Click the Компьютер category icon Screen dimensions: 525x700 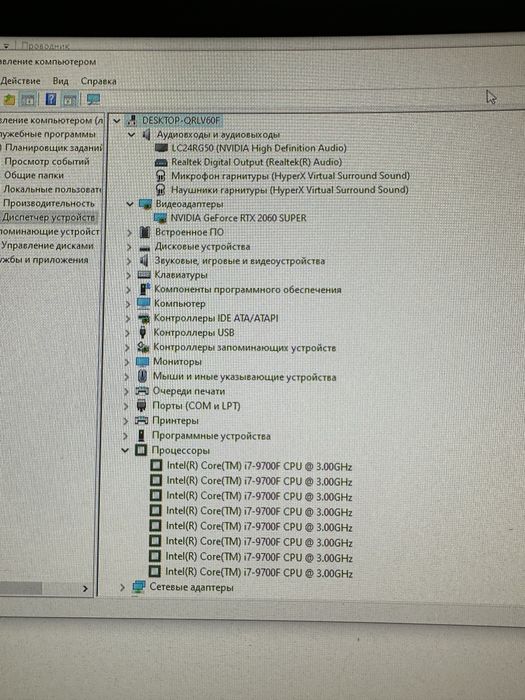[x=144, y=304]
